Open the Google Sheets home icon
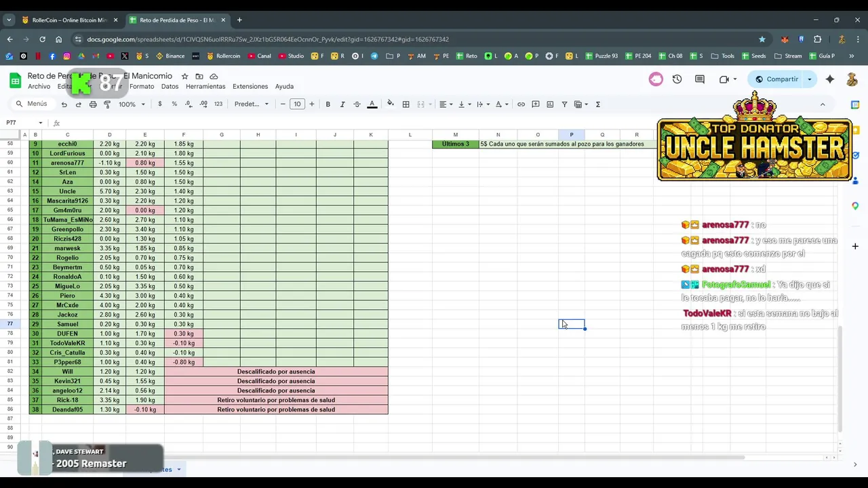This screenshot has height=488, width=868. pos(15,81)
